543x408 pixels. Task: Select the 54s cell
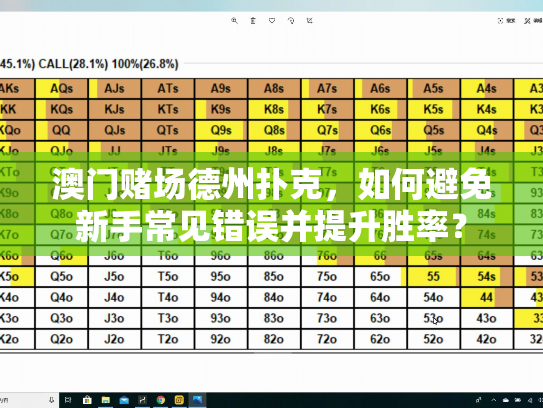[487, 277]
